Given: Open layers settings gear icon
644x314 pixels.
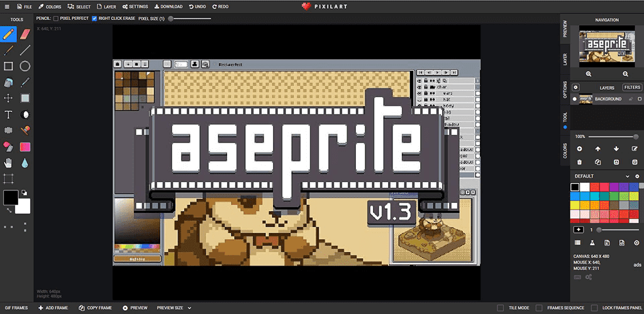Looking at the screenshot, I should (x=576, y=87).
